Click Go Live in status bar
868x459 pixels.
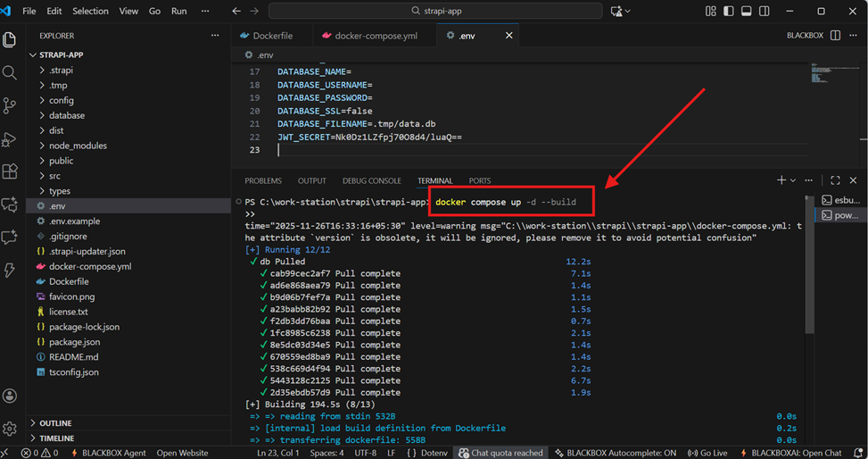click(x=707, y=453)
